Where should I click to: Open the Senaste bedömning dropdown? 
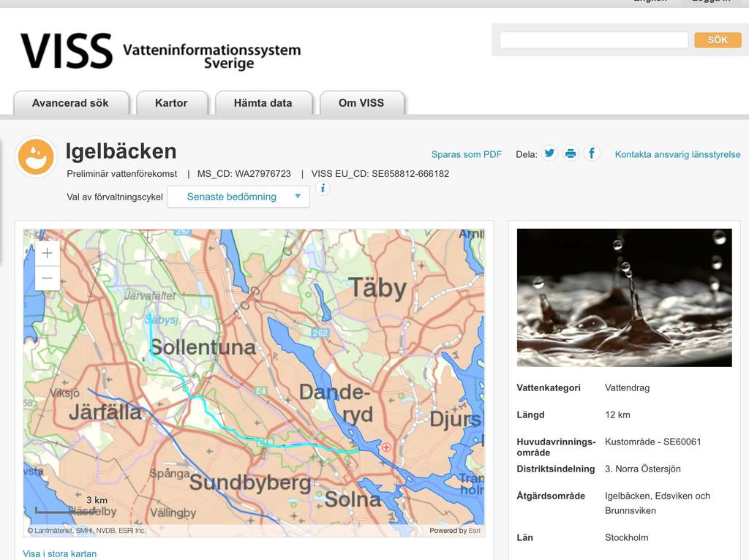pyautogui.click(x=238, y=197)
